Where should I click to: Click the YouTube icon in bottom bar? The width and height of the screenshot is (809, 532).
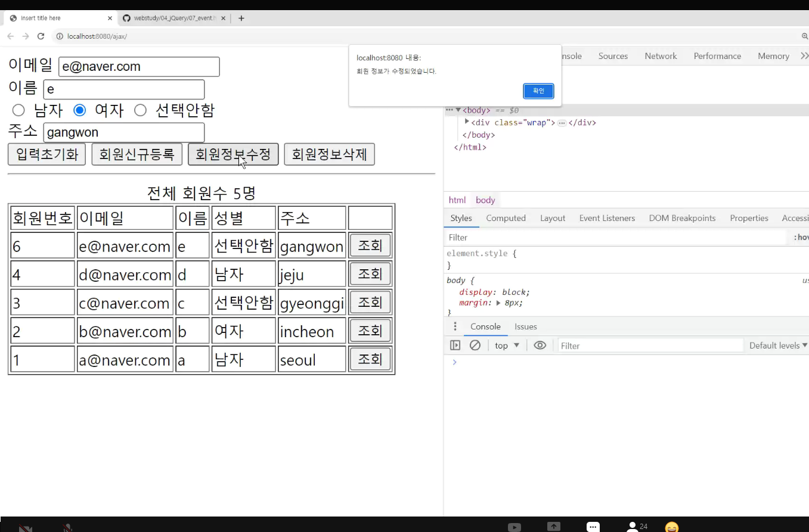pos(514,527)
